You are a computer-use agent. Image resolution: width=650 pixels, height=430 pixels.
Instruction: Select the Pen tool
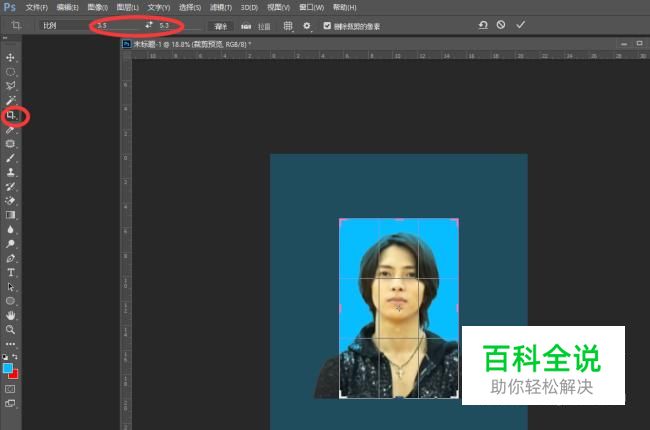[10, 258]
